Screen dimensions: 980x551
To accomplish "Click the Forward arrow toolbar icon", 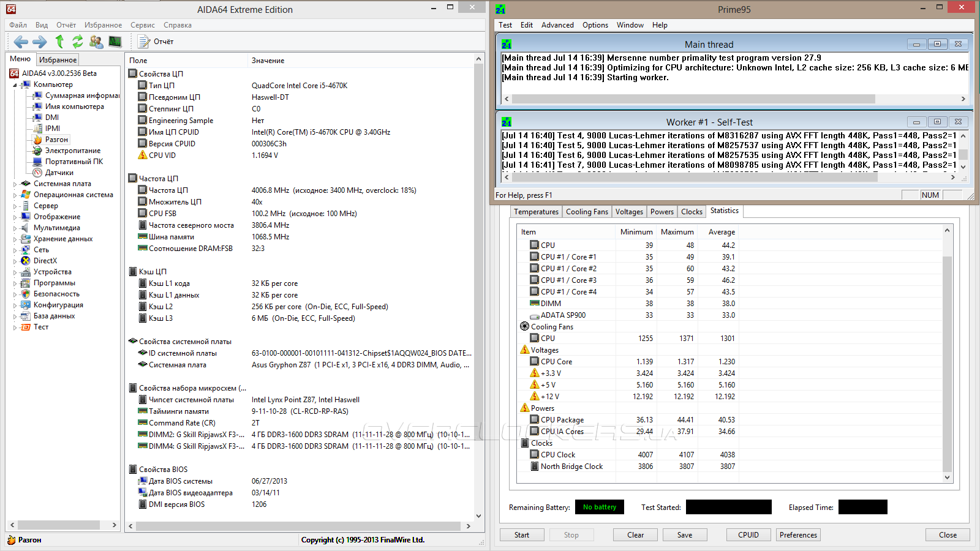I will pos(40,42).
